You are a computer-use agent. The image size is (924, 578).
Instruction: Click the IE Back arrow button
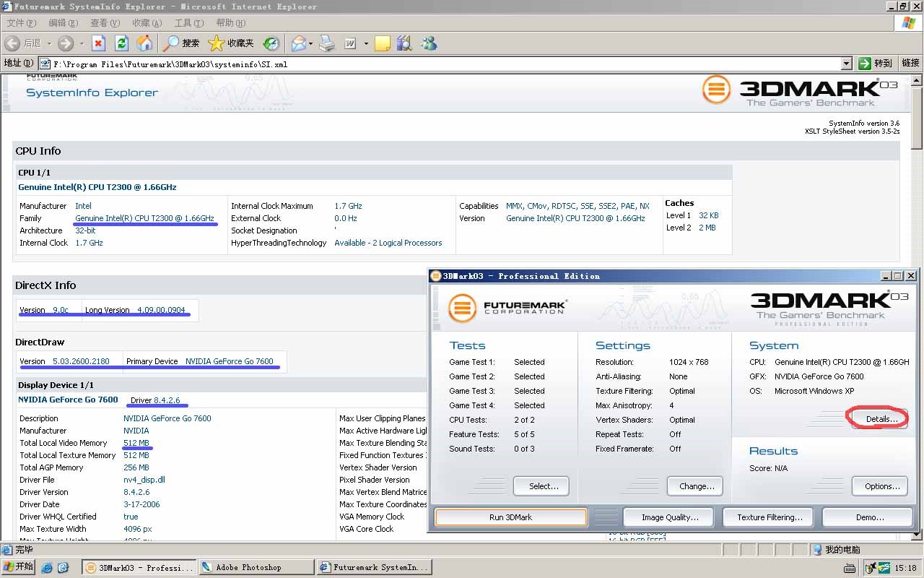[12, 43]
